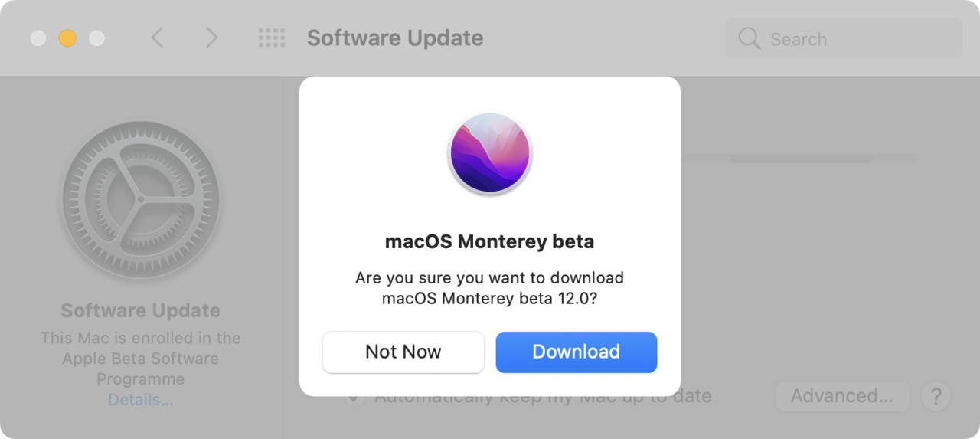Screen dimensions: 980x439
Task: Click the macOS Monterey wallpaper icon
Action: coord(490,153)
